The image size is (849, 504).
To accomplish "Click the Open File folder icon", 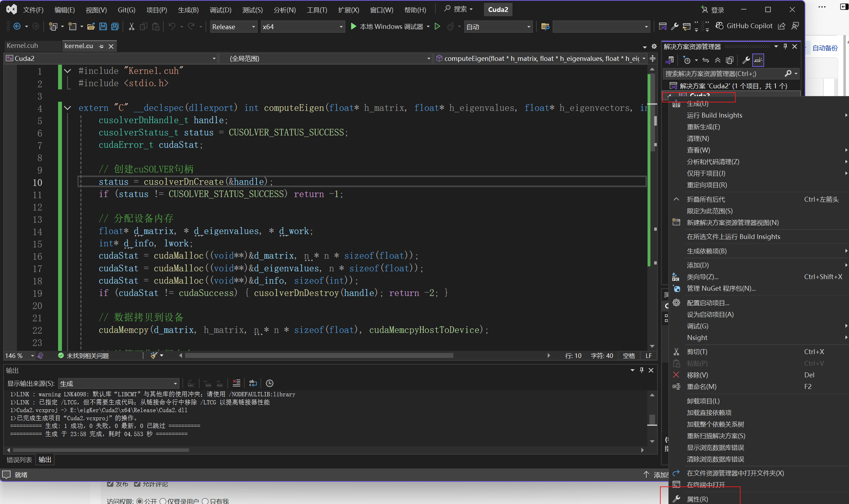I will (91, 27).
